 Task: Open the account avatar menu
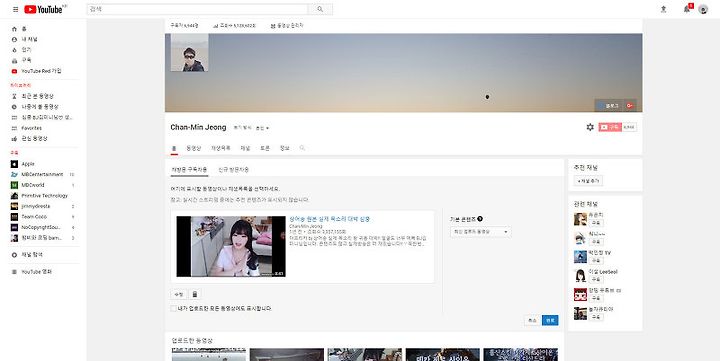click(x=703, y=9)
